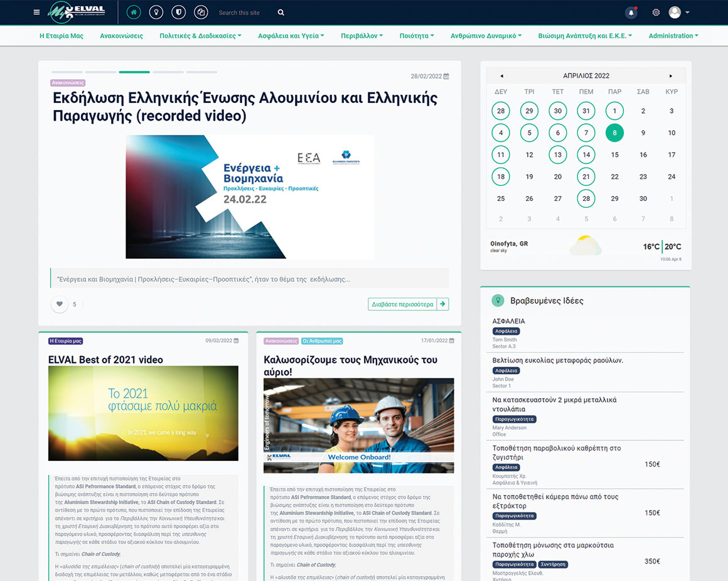Open the settings gear icon
The width and height of the screenshot is (728, 581).
(656, 13)
